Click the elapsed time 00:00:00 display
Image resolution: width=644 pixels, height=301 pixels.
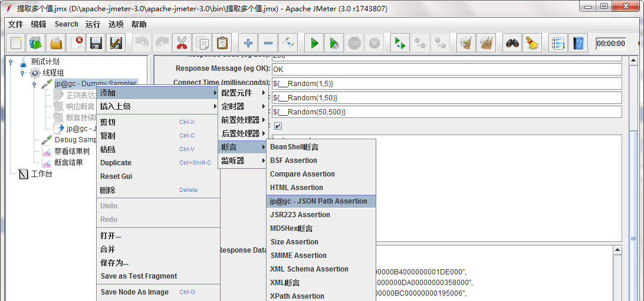click(611, 44)
